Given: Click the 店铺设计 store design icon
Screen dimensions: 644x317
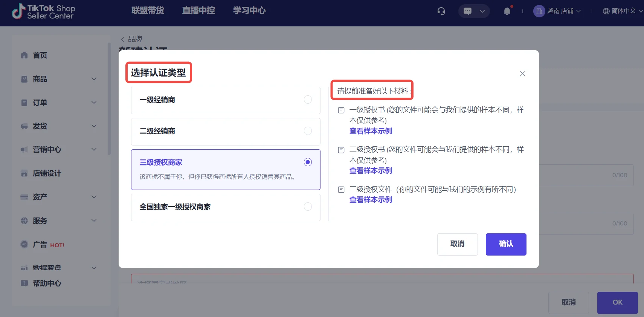Looking at the screenshot, I should 24,173.
